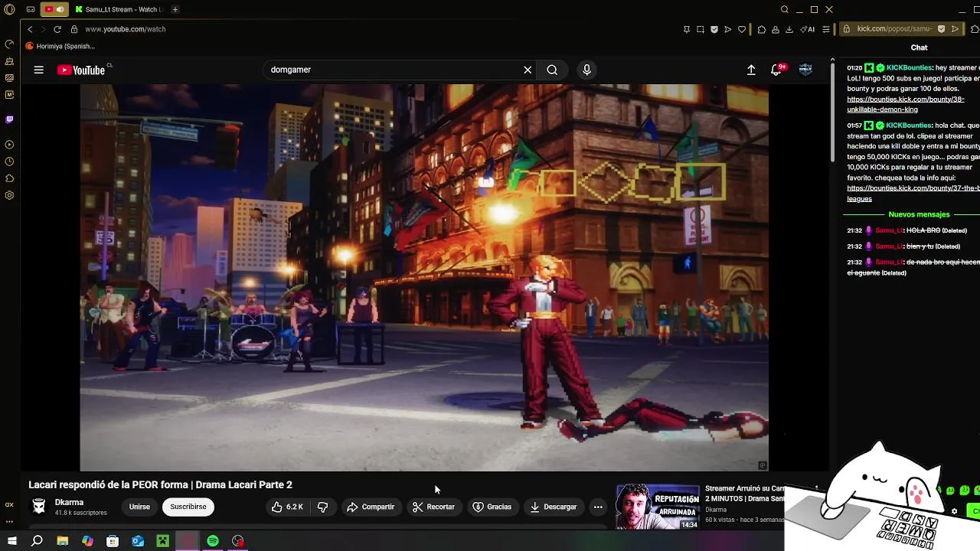Clear the YouTube search text
The height and width of the screenshot is (551, 980).
click(x=528, y=70)
